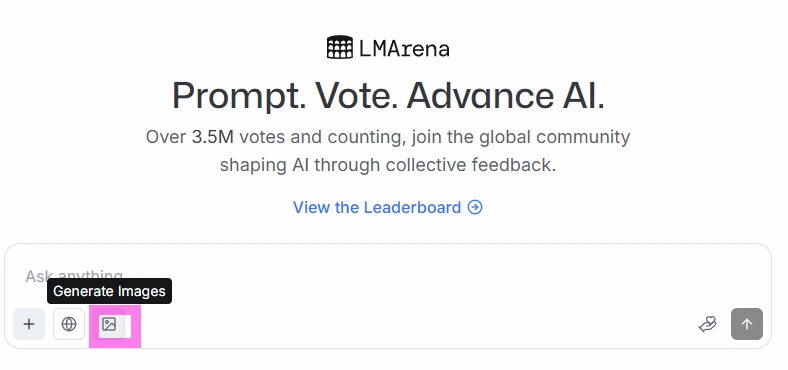788x370 pixels.
Task: Open the View the Leaderboard link
Action: coord(387,207)
